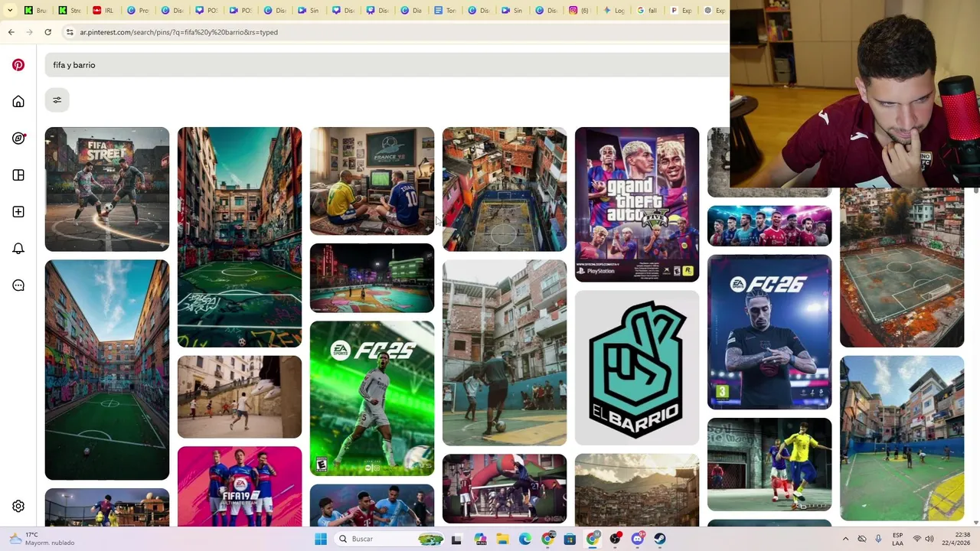
Task: Open messages chat bubble icon
Action: coord(18,285)
